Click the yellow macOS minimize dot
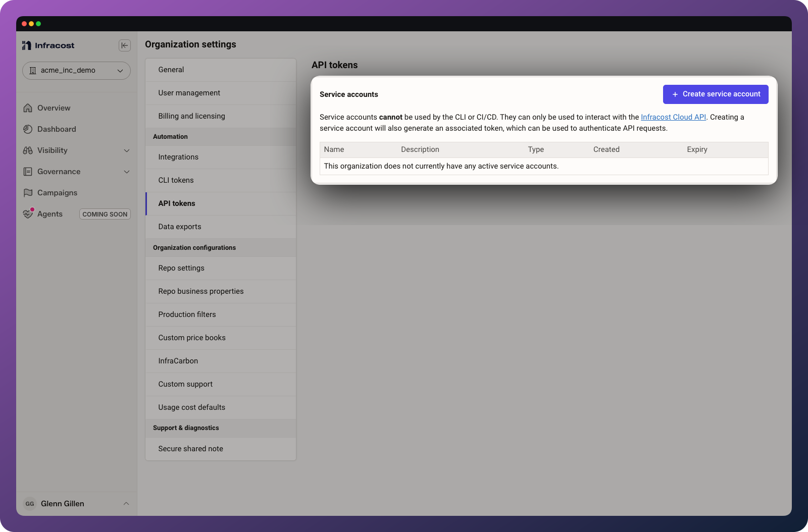 (x=31, y=24)
